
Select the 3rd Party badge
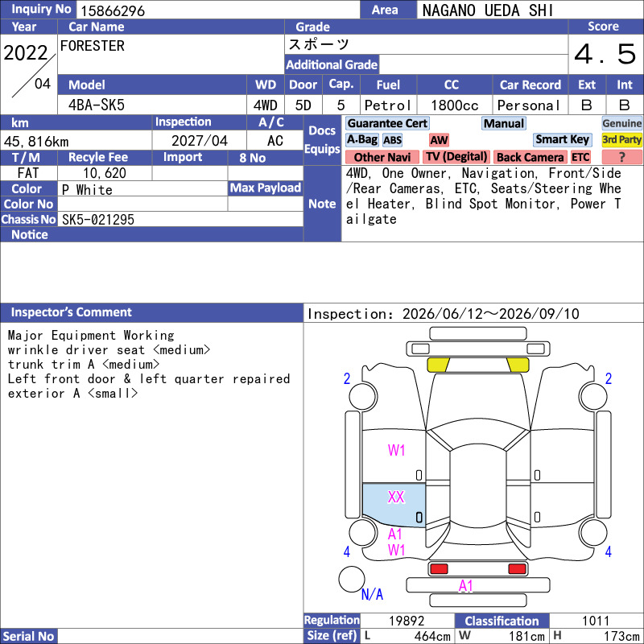click(x=621, y=139)
